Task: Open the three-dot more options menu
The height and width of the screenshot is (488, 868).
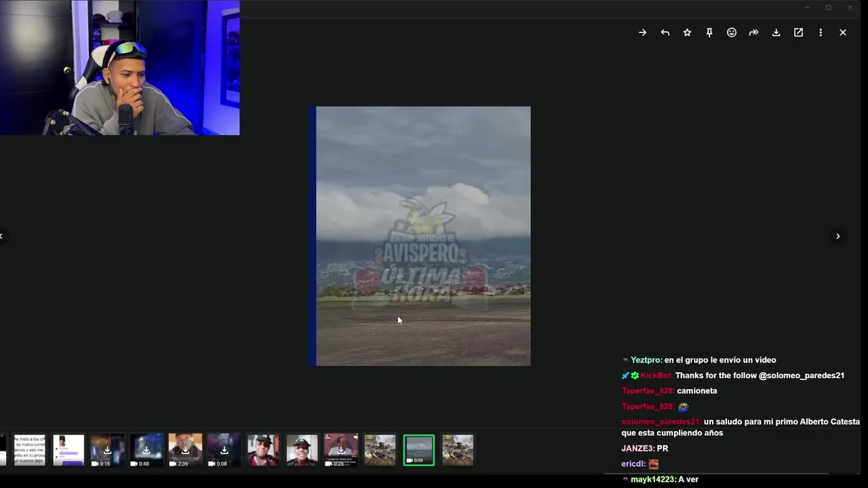Action: point(821,33)
